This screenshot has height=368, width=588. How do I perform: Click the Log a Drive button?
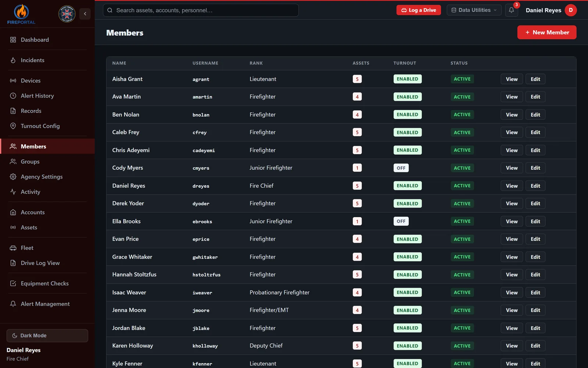(419, 10)
